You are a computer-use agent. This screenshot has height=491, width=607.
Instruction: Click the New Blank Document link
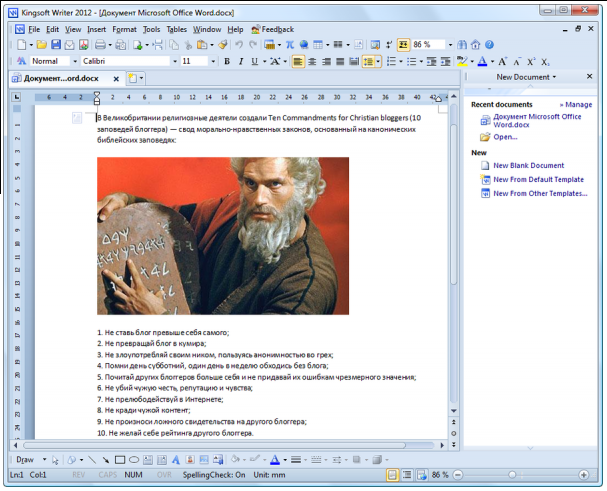[x=528, y=166]
